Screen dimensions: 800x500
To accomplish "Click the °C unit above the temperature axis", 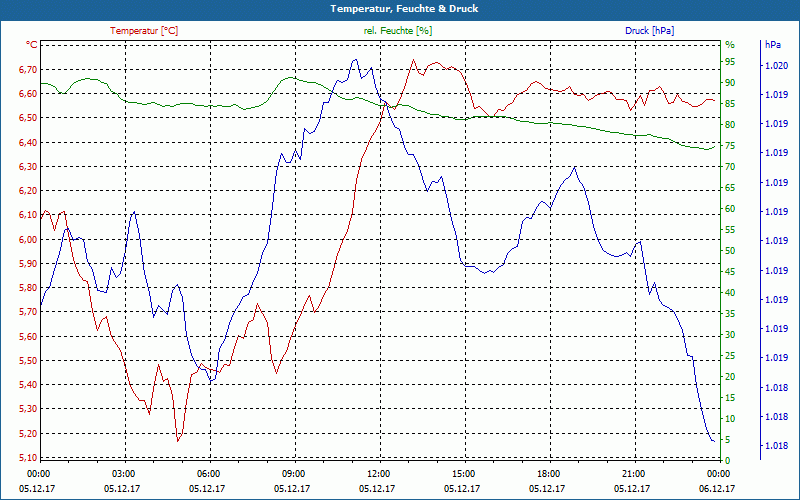I will pos(32,45).
